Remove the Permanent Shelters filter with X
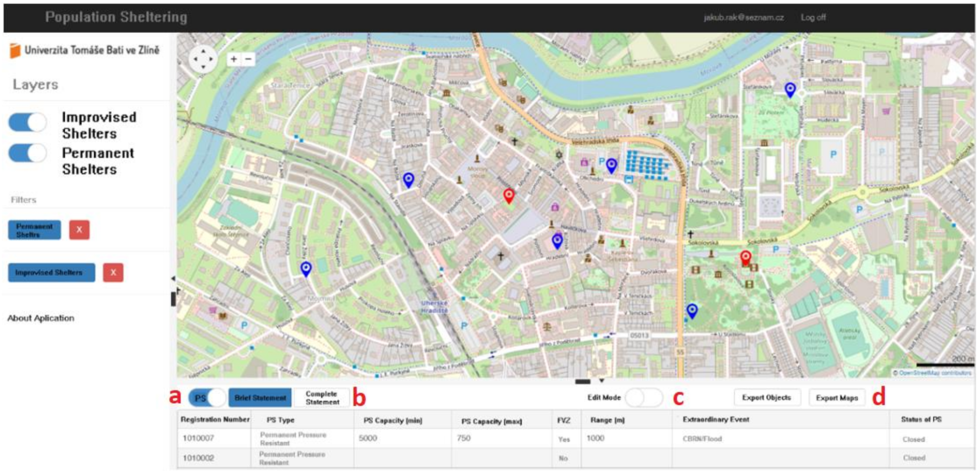 pyautogui.click(x=79, y=230)
